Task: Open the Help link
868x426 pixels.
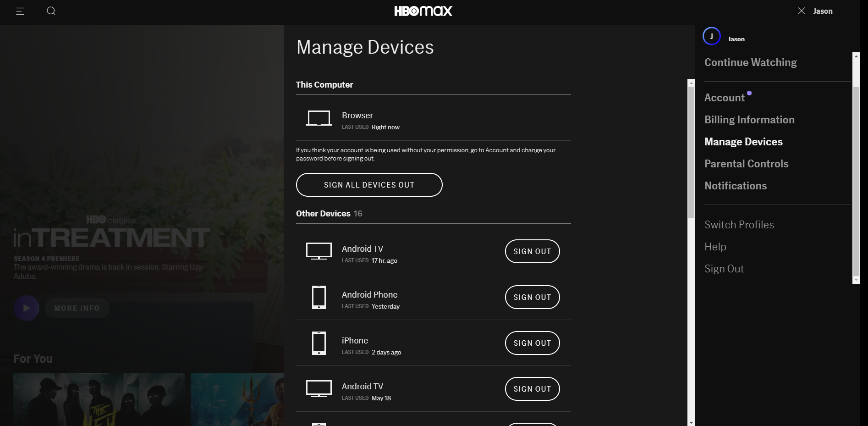Action: click(715, 247)
